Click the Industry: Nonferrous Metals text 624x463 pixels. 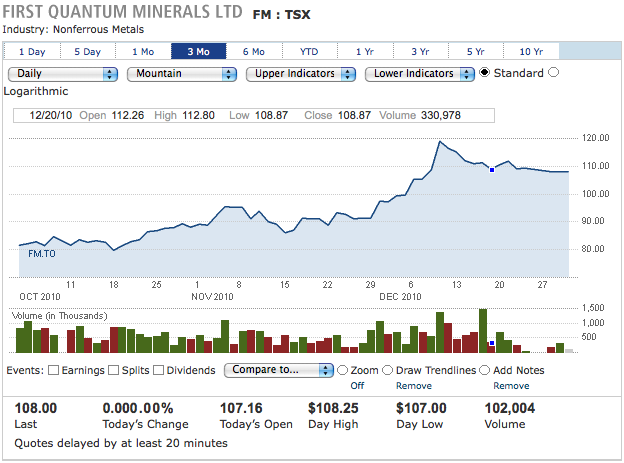73,29
